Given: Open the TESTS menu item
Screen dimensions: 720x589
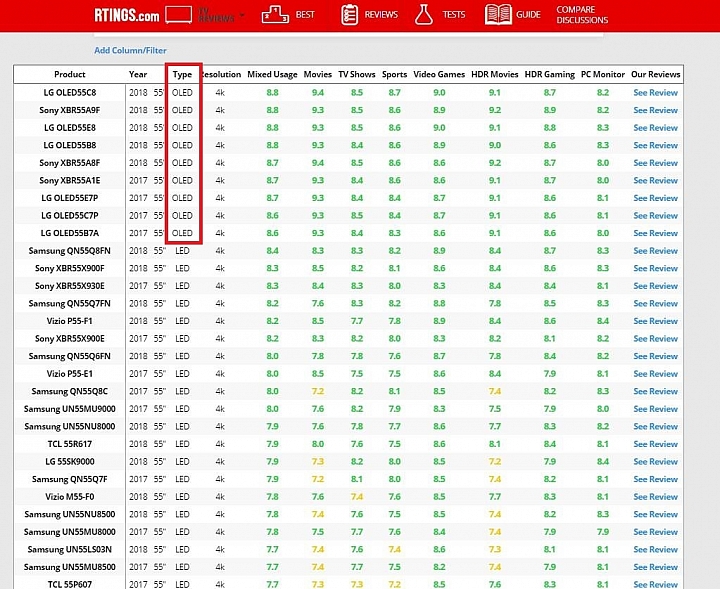Looking at the screenshot, I should pyautogui.click(x=454, y=15).
